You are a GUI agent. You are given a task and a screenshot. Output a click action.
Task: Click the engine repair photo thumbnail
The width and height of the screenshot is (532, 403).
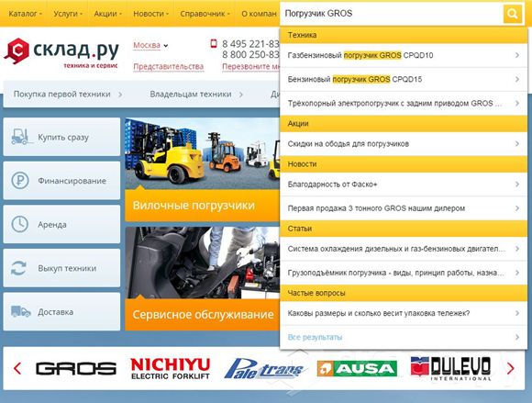click(202, 263)
